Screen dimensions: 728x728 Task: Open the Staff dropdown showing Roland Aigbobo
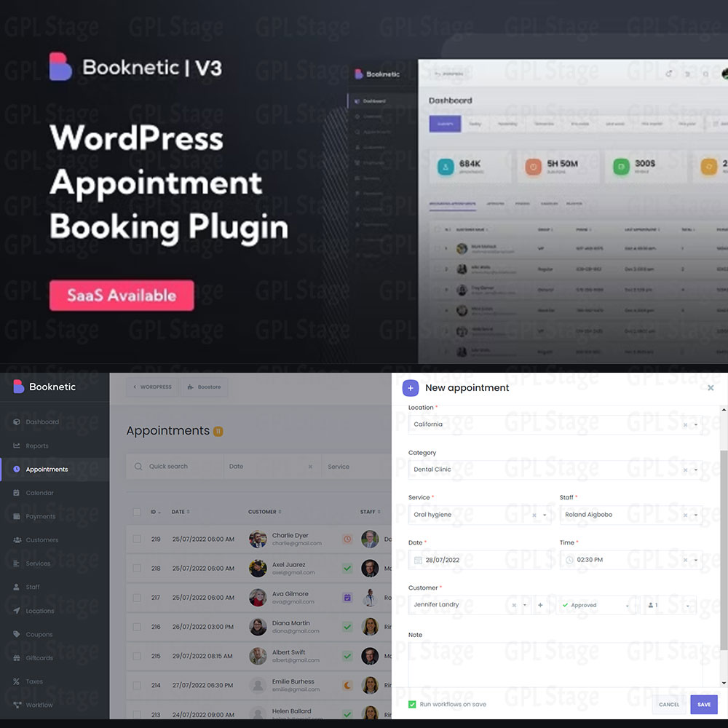[x=631, y=515]
